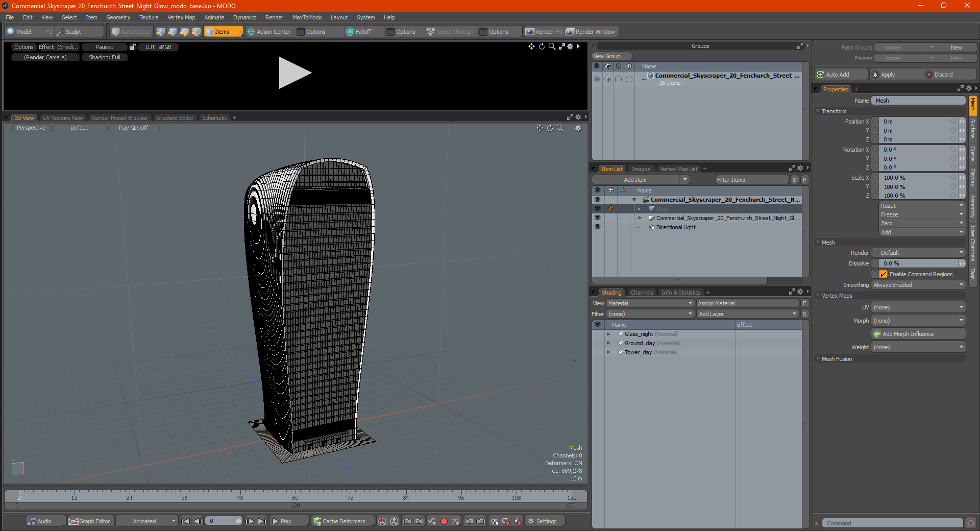Step back one frame
Image resolution: width=980 pixels, height=531 pixels.
click(198, 521)
